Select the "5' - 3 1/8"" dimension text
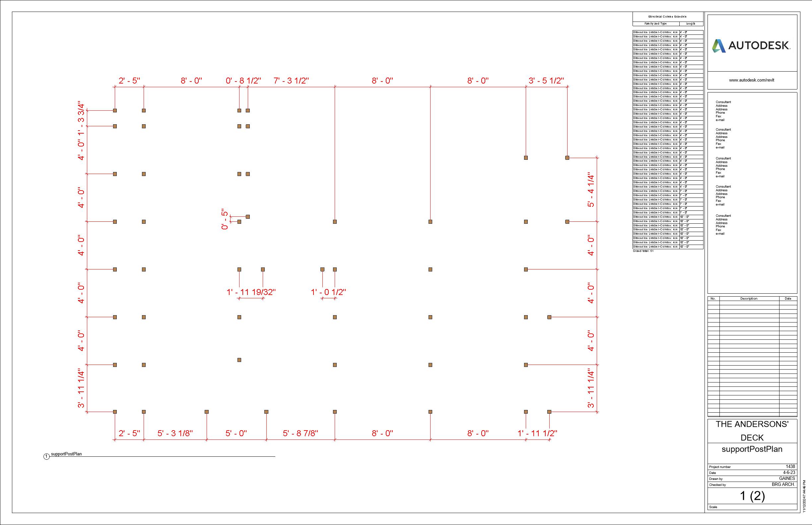 (x=175, y=433)
